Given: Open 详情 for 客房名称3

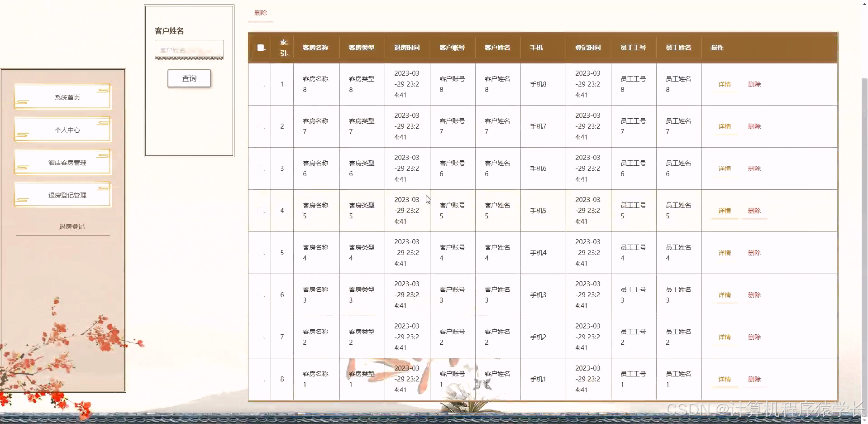Looking at the screenshot, I should (724, 295).
